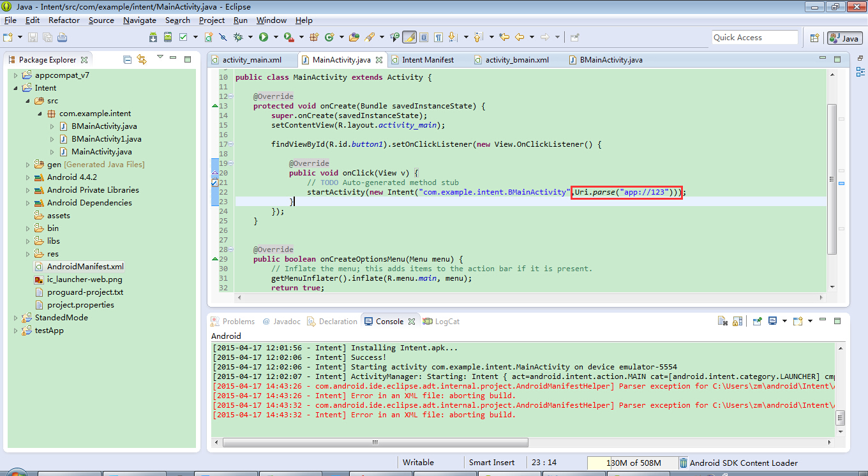Toggle Mark Occurrences highlighter icon
868x476 pixels.
409,37
